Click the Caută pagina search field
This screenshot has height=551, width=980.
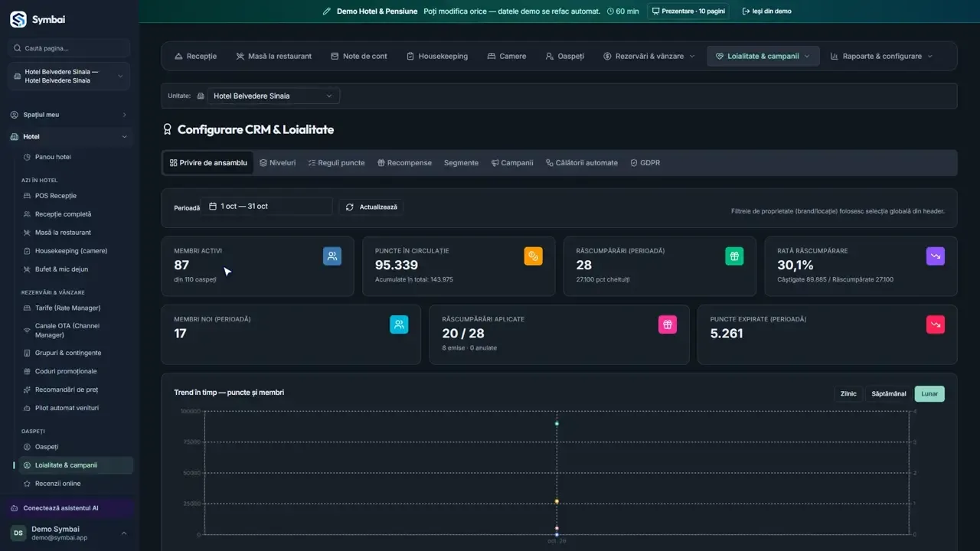tap(70, 48)
